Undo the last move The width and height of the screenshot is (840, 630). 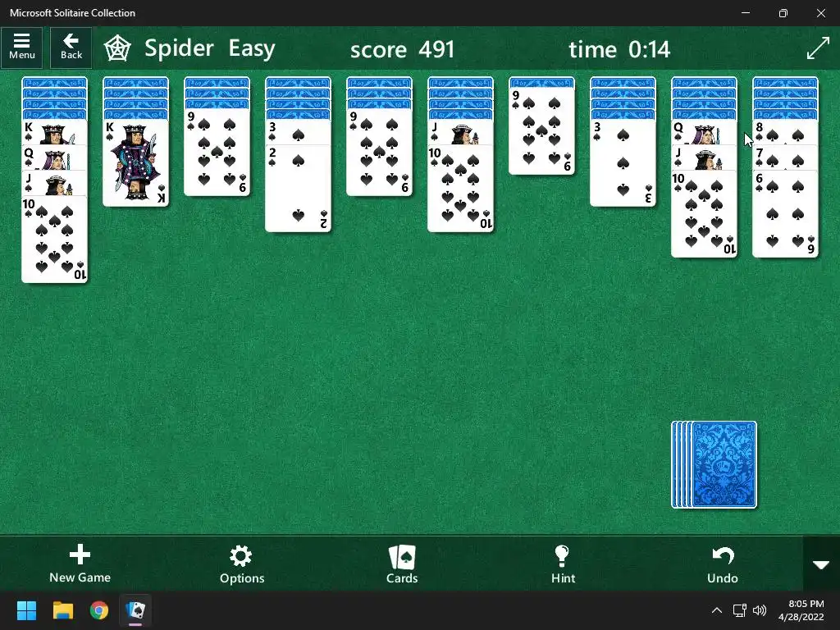(x=722, y=564)
